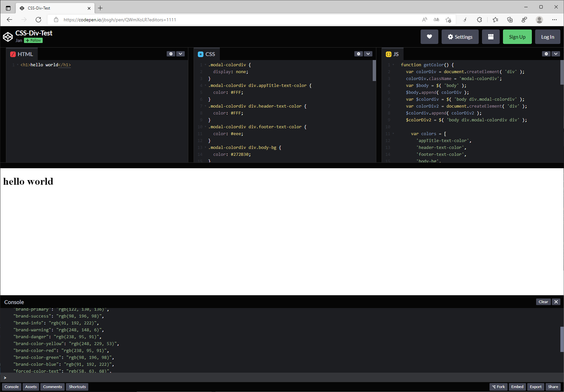564x392 pixels.
Task: Open the browser extensions icon
Action: [x=479, y=20]
